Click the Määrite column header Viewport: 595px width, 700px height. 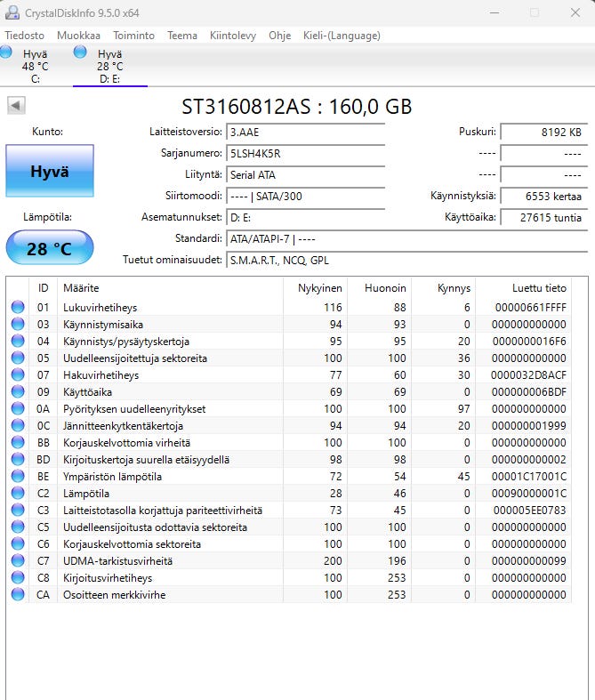[x=80, y=288]
